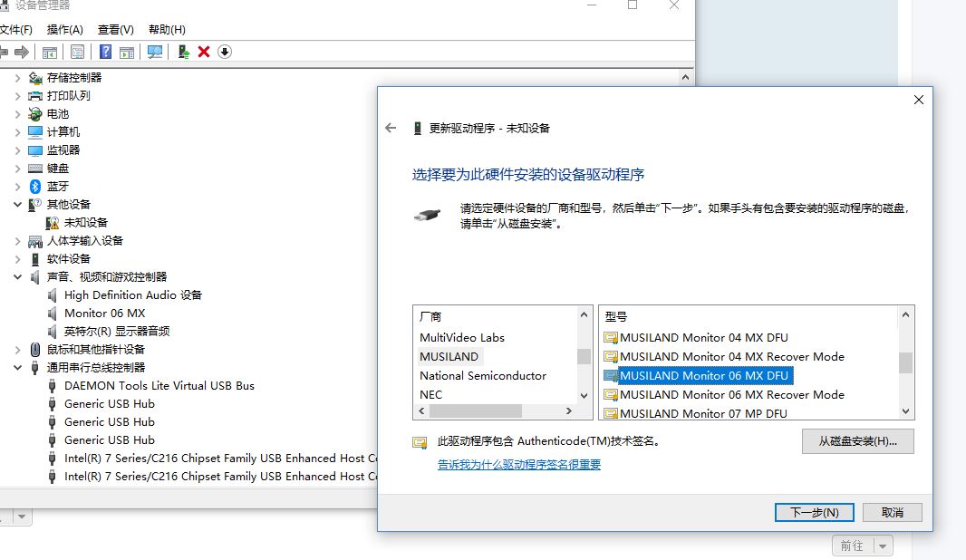966x560 pixels.
Task: Click the scan for hardware changes icon
Action: point(155,52)
